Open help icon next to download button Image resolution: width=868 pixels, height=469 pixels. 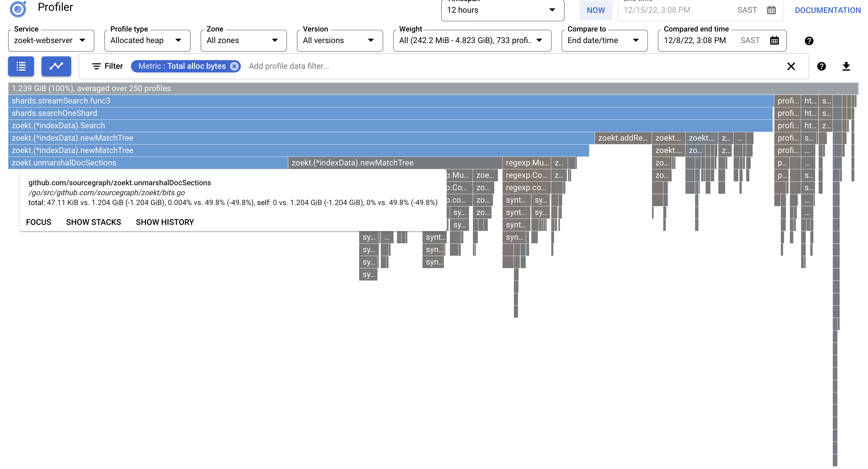coord(821,66)
